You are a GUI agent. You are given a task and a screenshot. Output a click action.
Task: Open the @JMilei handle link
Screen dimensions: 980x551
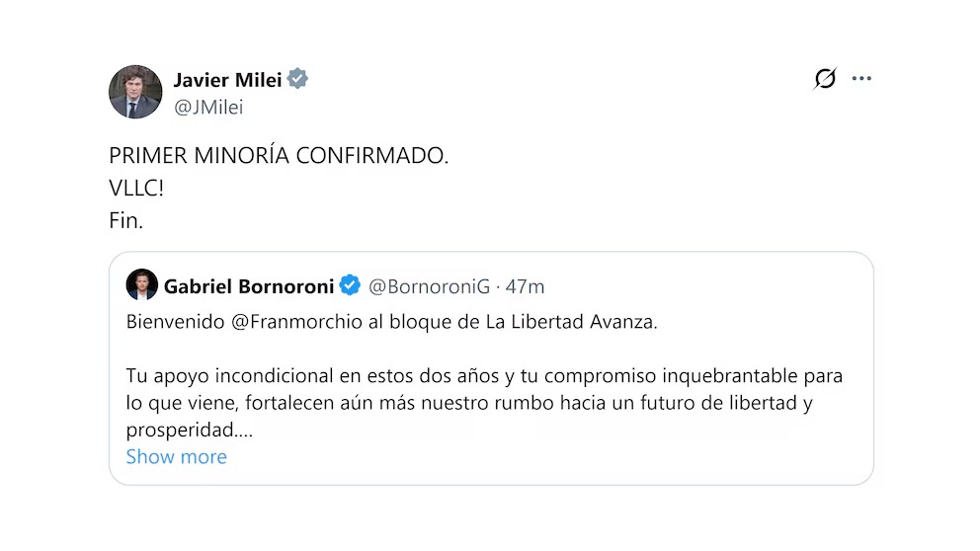click(208, 108)
